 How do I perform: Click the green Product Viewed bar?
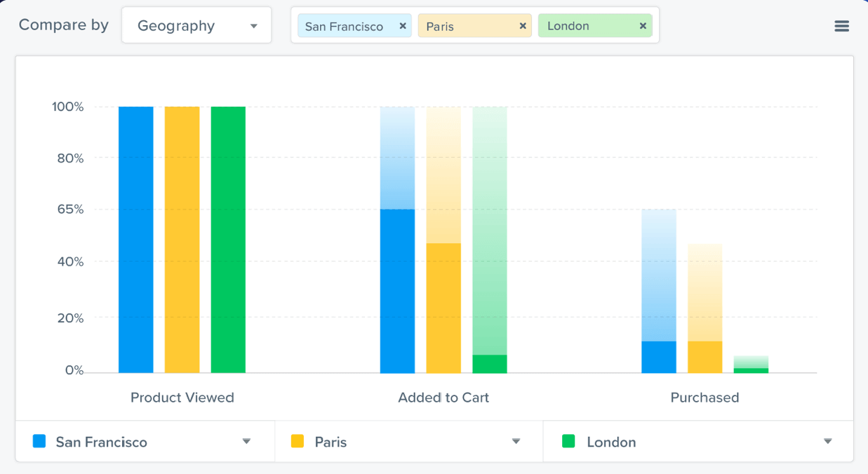point(228,240)
